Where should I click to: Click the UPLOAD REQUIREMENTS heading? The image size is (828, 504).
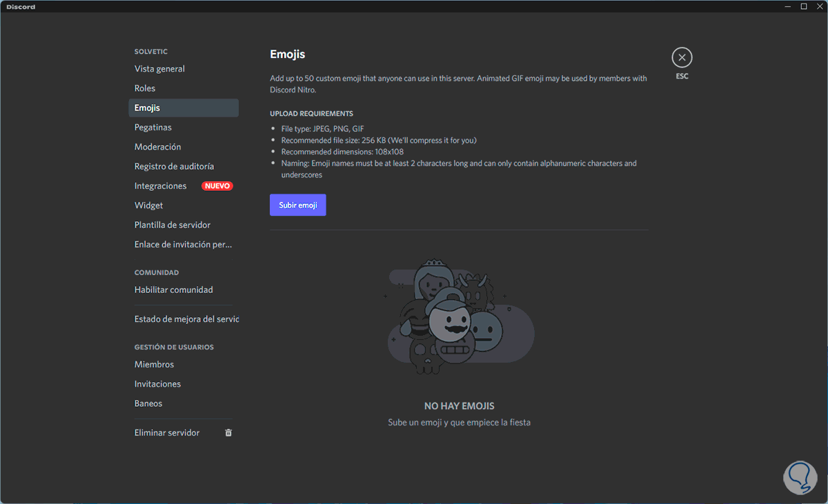click(x=311, y=114)
